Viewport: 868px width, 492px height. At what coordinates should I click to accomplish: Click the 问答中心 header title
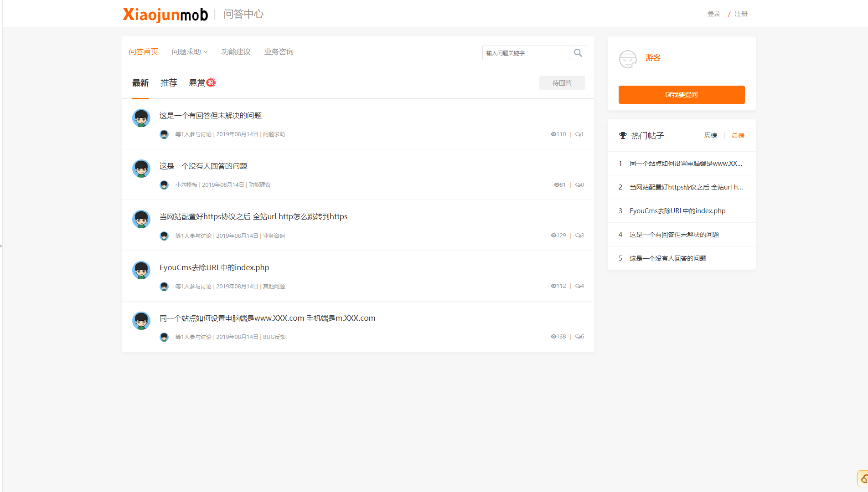coord(243,14)
